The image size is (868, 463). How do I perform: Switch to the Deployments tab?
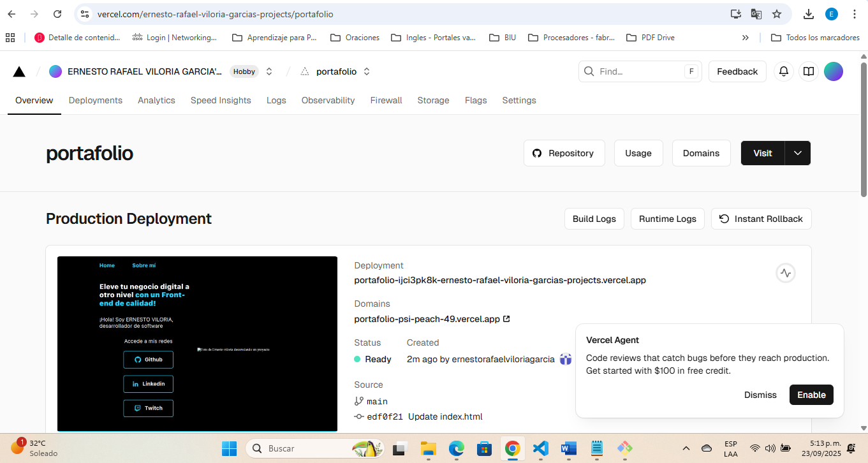[96, 100]
